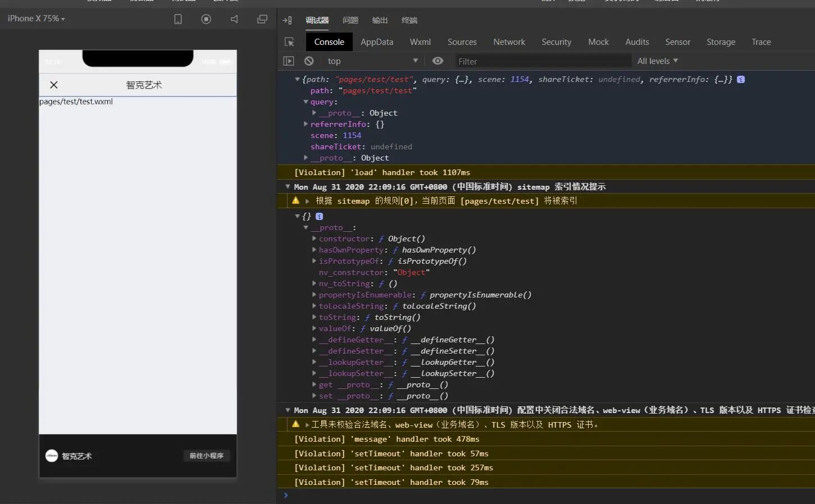The width and height of the screenshot is (815, 504).
Task: Click the info icon beside the {} object
Action: [x=319, y=216]
